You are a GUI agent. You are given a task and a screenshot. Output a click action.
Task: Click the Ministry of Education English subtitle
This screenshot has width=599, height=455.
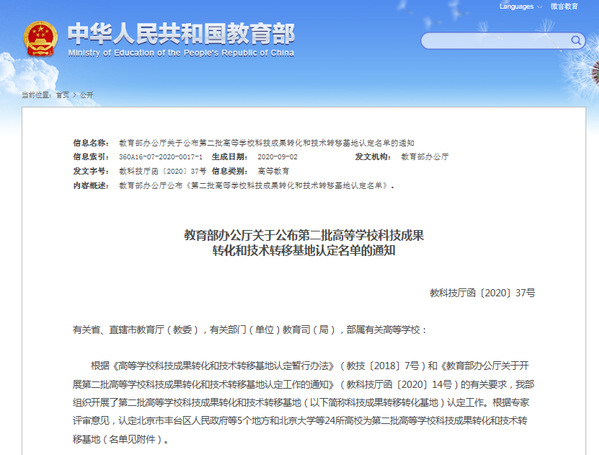click(181, 53)
